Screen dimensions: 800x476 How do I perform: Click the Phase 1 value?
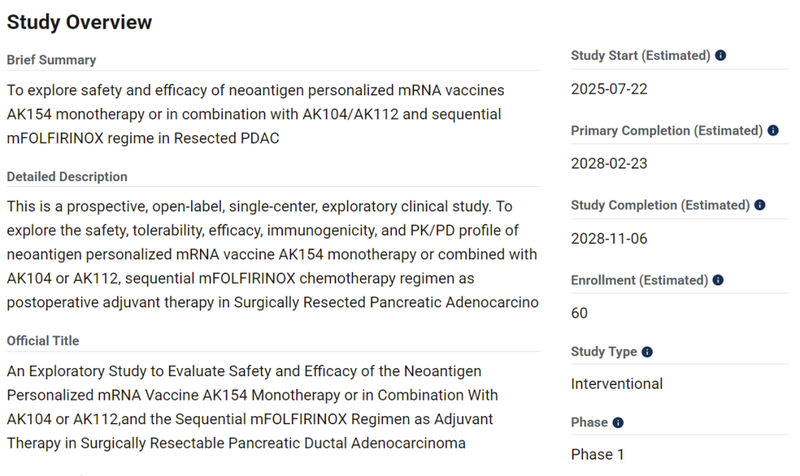click(597, 455)
